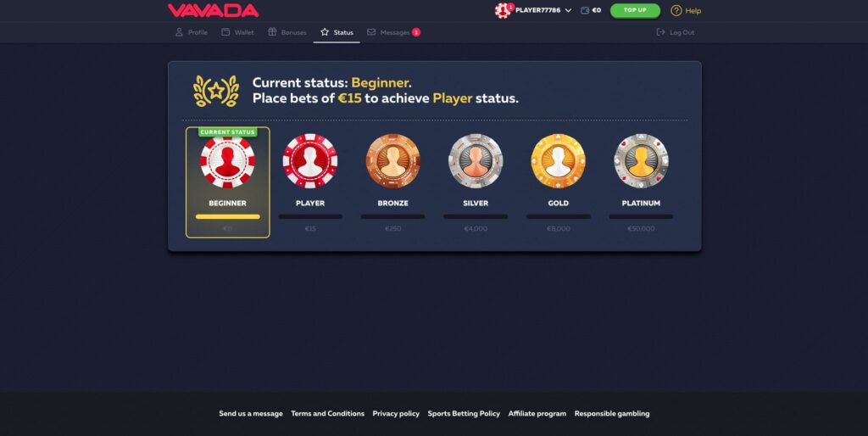Click the green TOP UP button
This screenshot has height=436, width=868.
[635, 10]
